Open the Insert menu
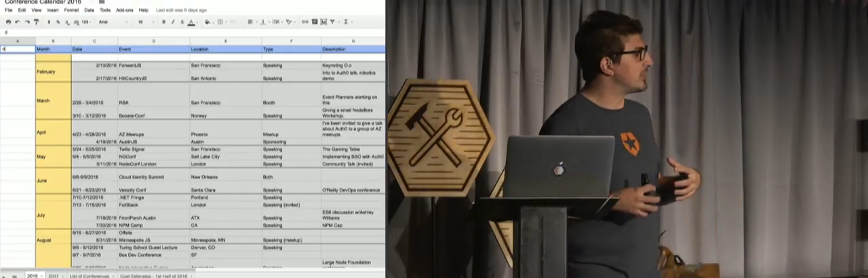Viewport: 868px width, 278px height. [x=53, y=10]
